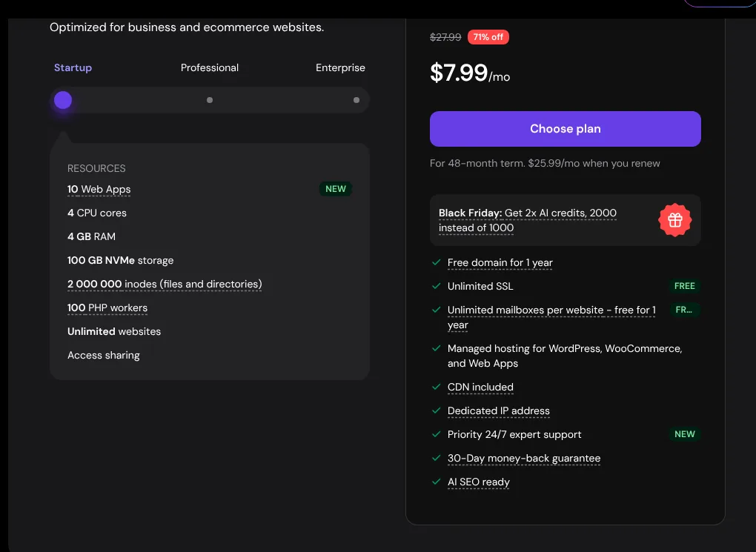Select the Startup plan tab
This screenshot has width=756, height=552.
[x=73, y=67]
